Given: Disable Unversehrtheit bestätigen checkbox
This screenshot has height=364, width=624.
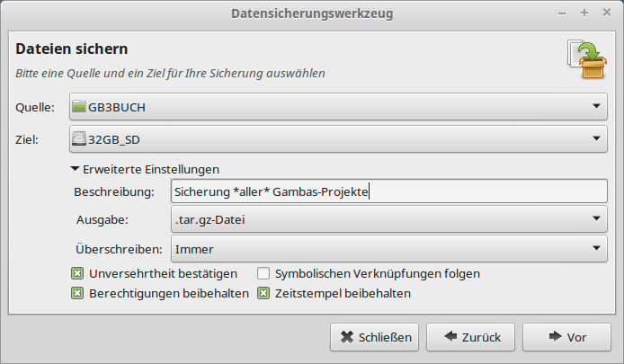Looking at the screenshot, I should tap(77, 273).
